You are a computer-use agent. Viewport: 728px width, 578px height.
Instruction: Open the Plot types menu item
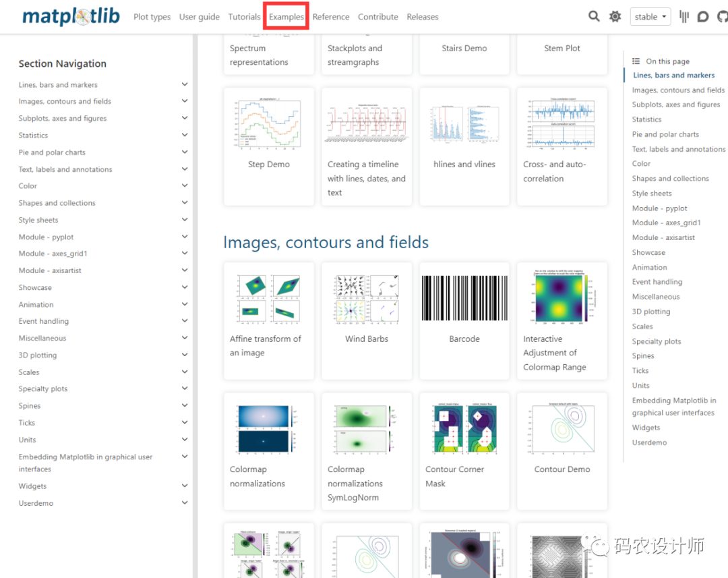(x=152, y=17)
